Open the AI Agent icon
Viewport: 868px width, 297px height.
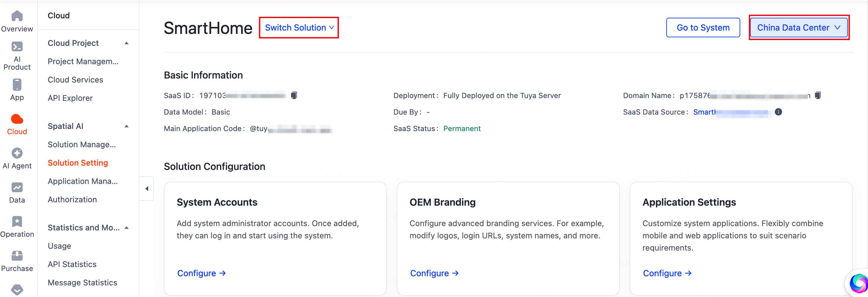tap(17, 152)
